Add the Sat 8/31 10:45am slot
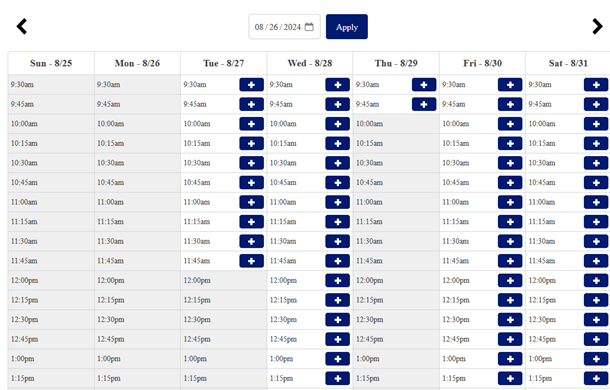Viewport: 610px width, 390px height. click(596, 183)
